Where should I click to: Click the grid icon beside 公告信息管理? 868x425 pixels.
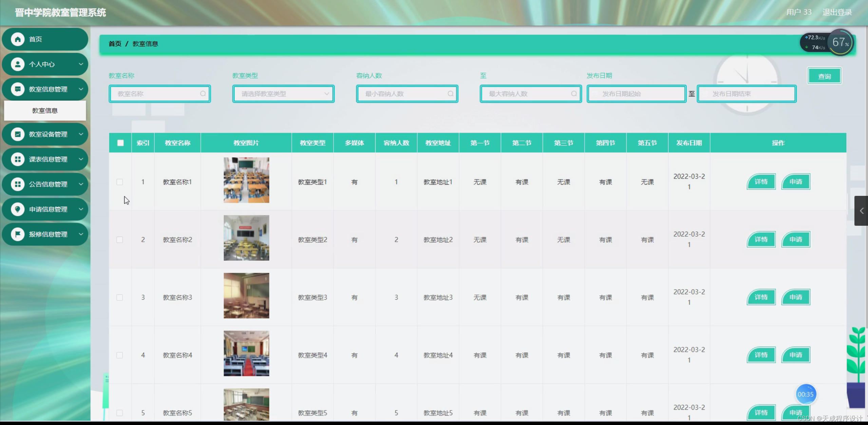tap(18, 184)
